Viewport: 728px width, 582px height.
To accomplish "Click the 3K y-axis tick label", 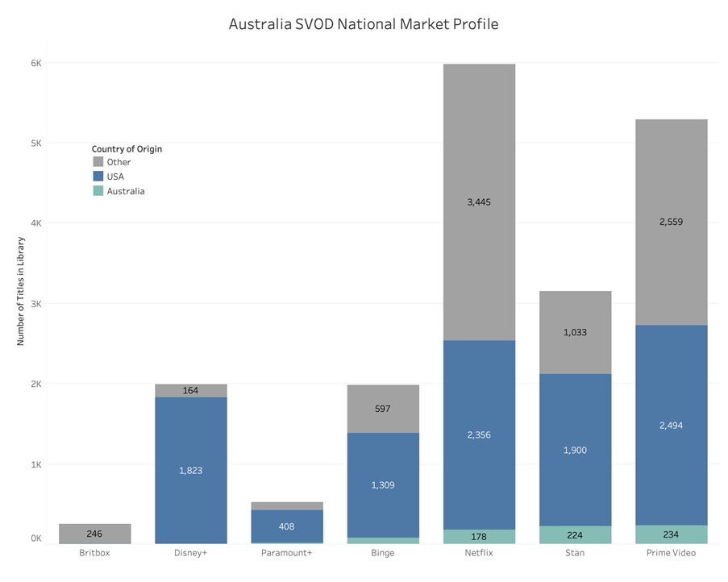I will click(x=36, y=304).
